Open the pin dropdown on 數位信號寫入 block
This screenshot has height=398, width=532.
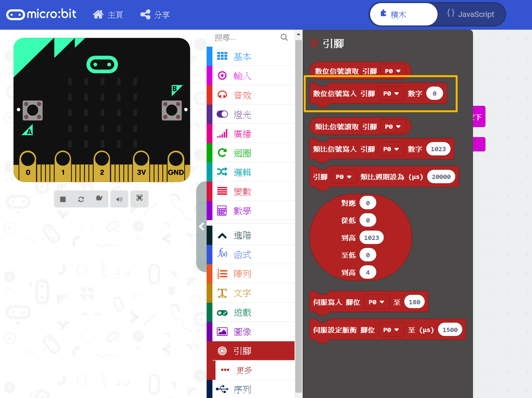coord(391,93)
